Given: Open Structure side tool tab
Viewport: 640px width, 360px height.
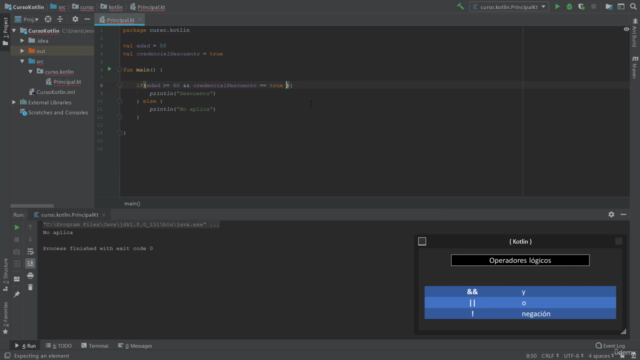Looking at the screenshot, I should pos(5,274).
